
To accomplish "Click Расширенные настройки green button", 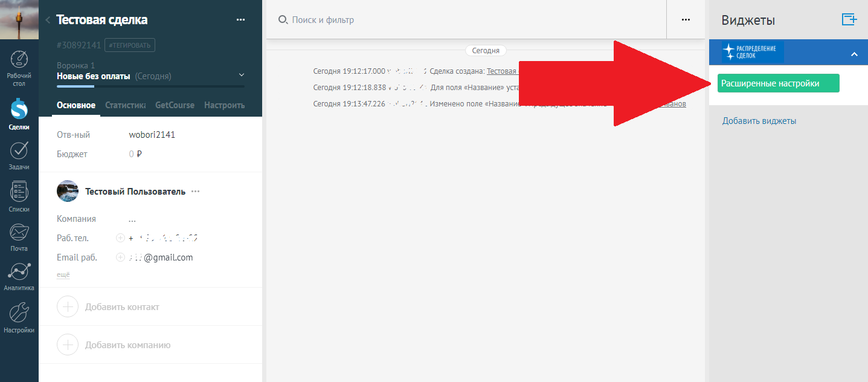I will coord(779,83).
